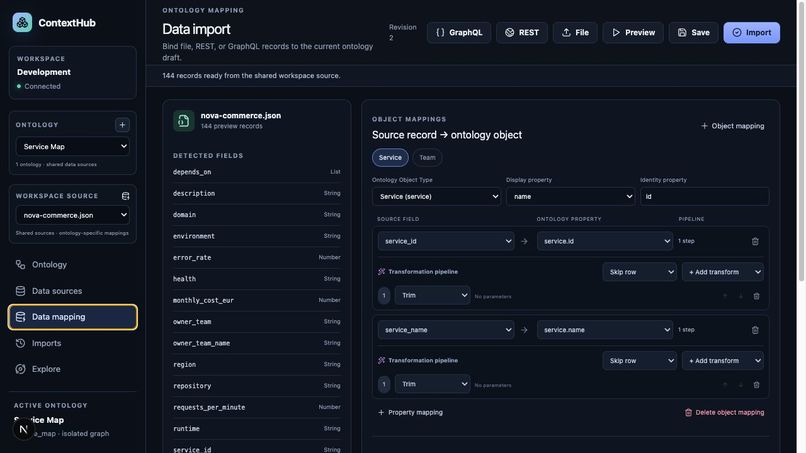Select the Service mapping tab
Image resolution: width=806 pixels, height=453 pixels.
pyautogui.click(x=390, y=158)
